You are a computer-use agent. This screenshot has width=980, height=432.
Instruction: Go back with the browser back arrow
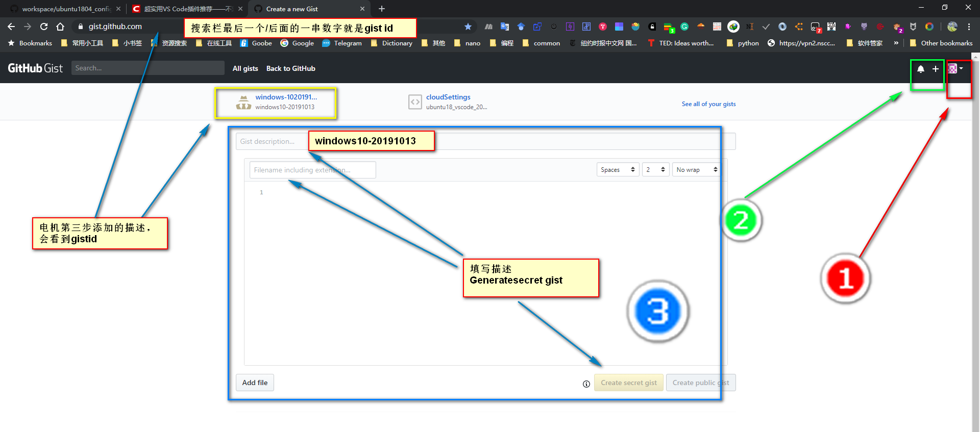tap(11, 27)
